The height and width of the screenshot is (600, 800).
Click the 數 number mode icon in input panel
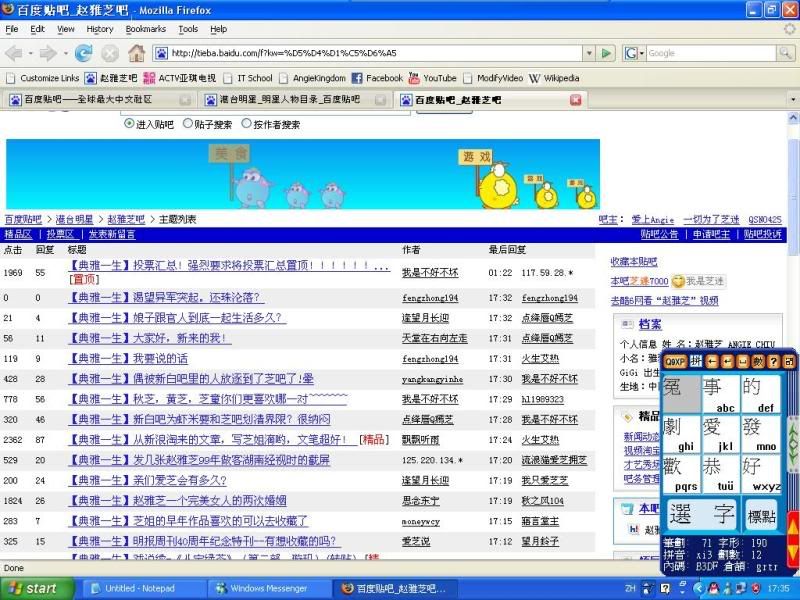(758, 362)
